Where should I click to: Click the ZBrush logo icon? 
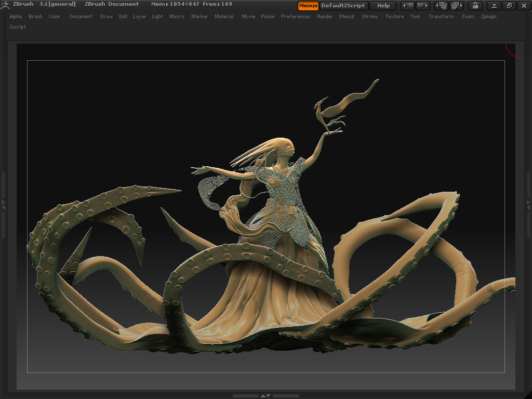6,5
